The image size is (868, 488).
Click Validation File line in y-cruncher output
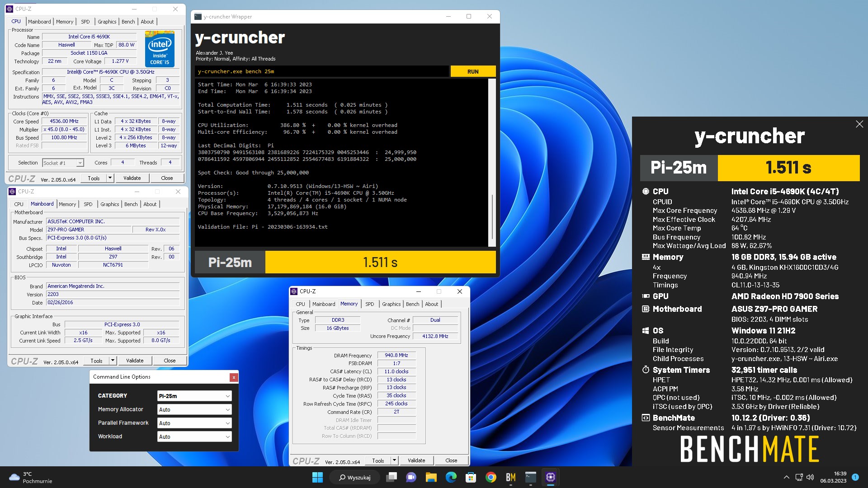263,227
